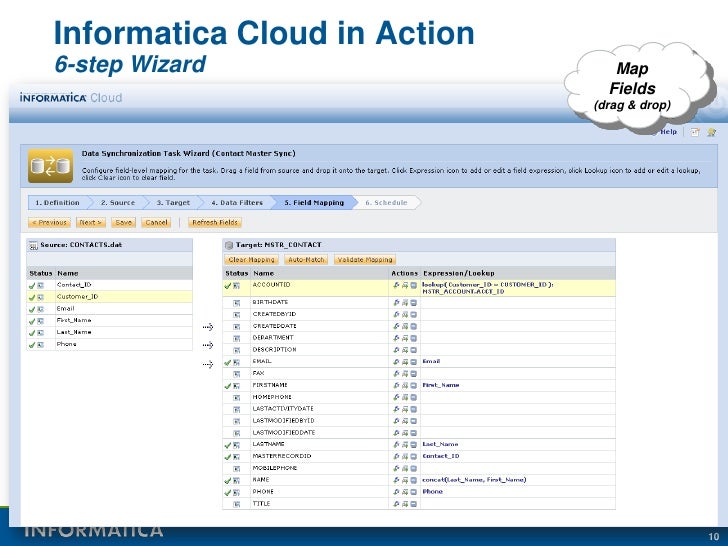Click the Auto-Match button
Screen dimensions: 728x546
[306, 260]
